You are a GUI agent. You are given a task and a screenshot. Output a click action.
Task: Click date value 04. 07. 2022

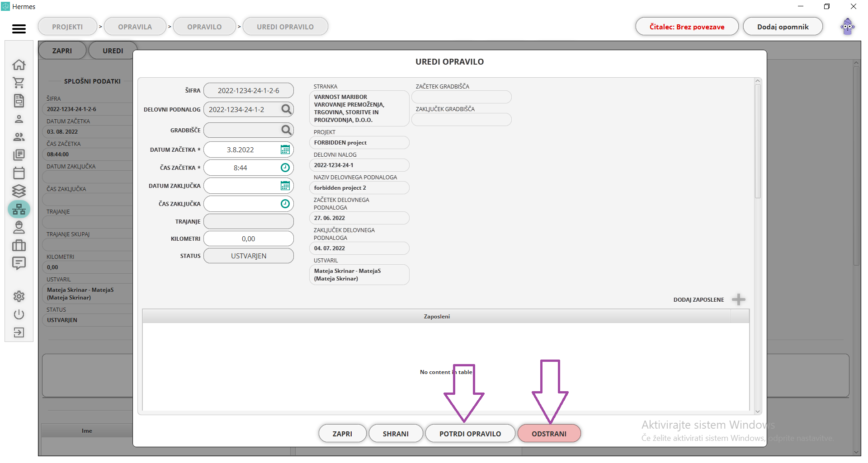(359, 248)
